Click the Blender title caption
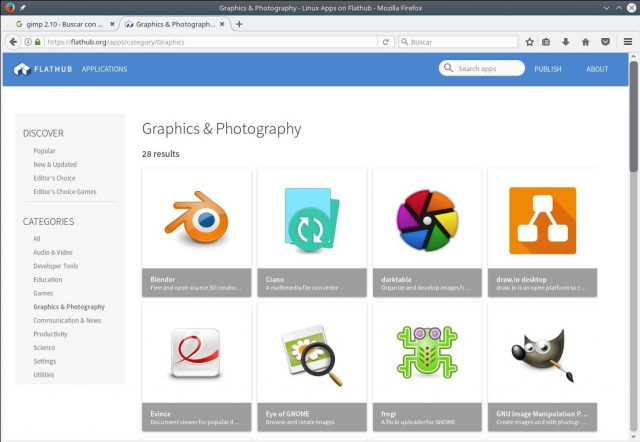The height and width of the screenshot is (442, 640). click(x=162, y=280)
